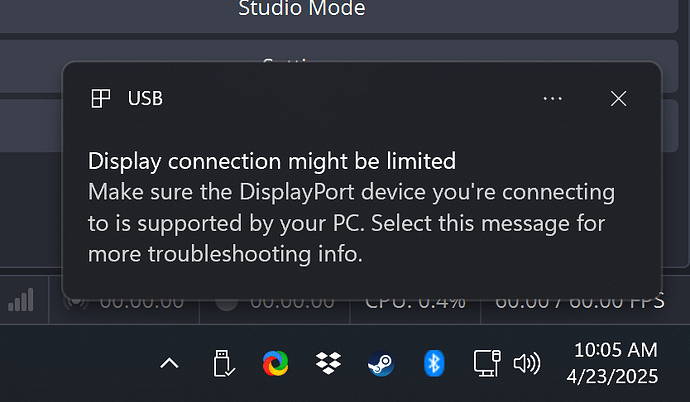
Task: Click the USB label in notification header
Action: [145, 98]
